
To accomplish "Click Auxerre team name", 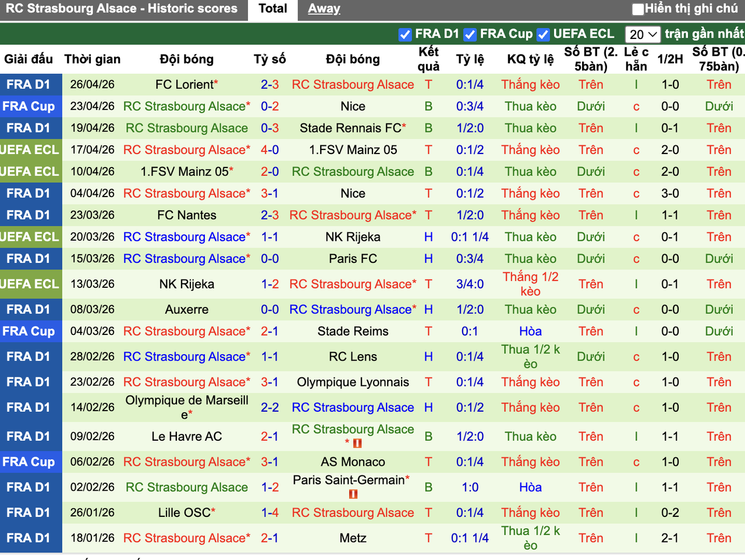I will click(x=187, y=309).
